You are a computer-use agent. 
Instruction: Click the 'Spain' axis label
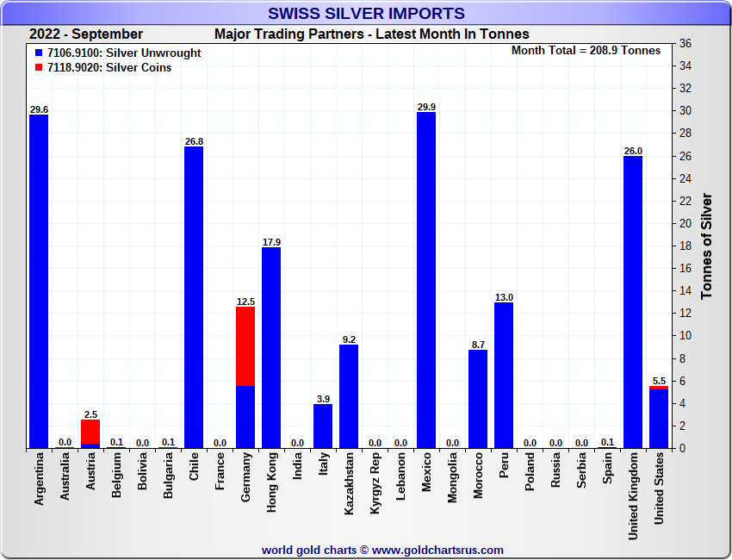(x=607, y=468)
